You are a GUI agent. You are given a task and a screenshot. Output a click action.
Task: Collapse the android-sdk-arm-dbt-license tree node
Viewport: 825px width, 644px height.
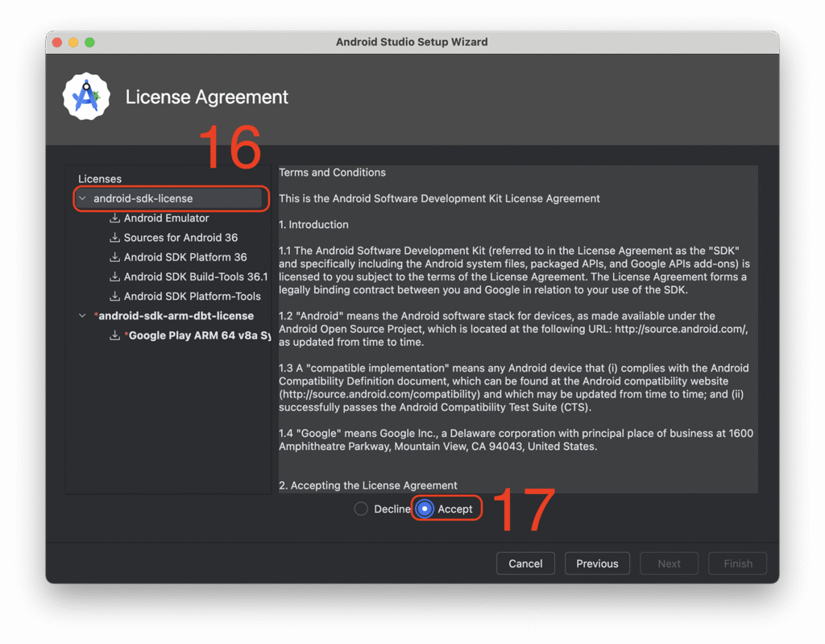click(82, 316)
